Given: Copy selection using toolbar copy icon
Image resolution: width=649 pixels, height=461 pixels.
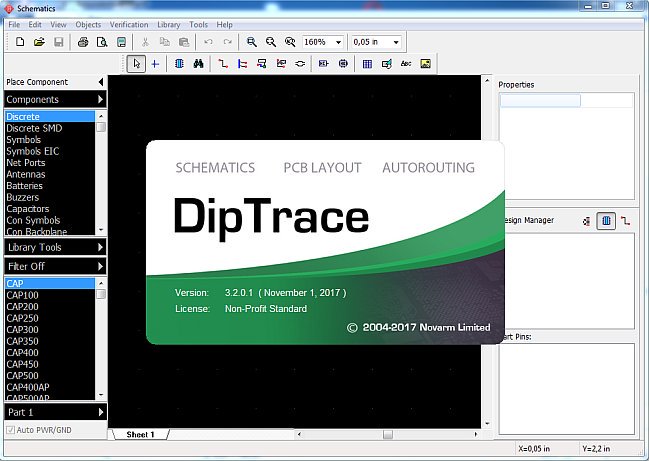Looking at the screenshot, I should [164, 42].
